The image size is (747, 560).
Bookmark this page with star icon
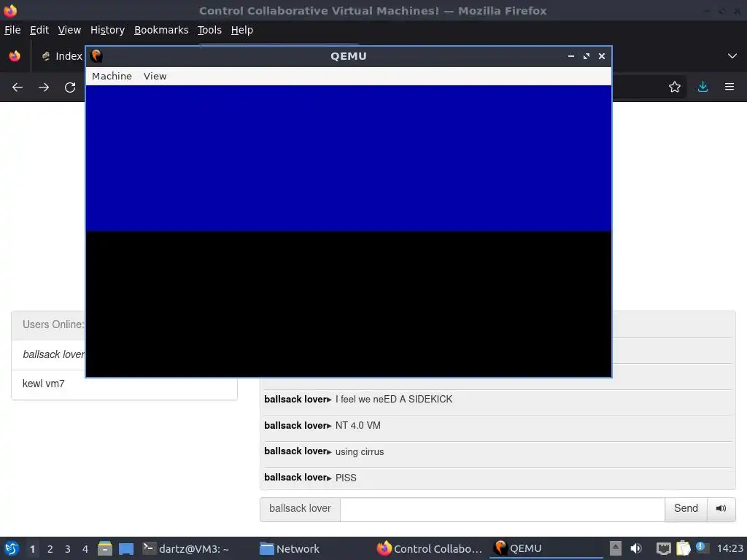[x=674, y=87]
